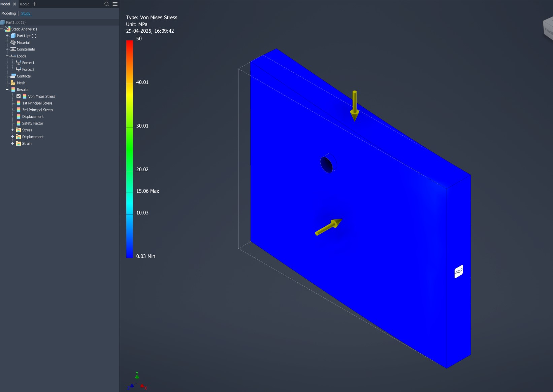The height and width of the screenshot is (392, 553).
Task: Click the 0.03 Min legend label
Action: 145,256
